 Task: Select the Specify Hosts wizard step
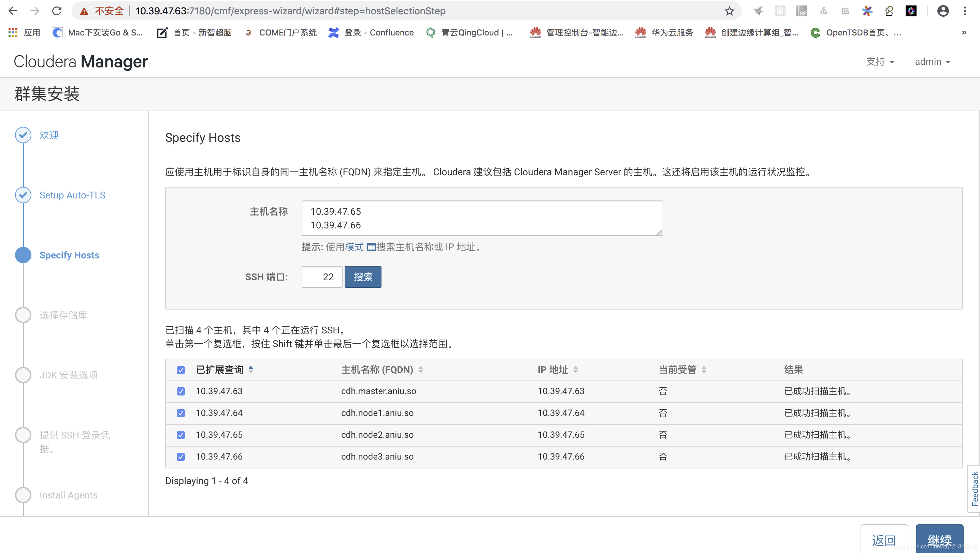[69, 255]
